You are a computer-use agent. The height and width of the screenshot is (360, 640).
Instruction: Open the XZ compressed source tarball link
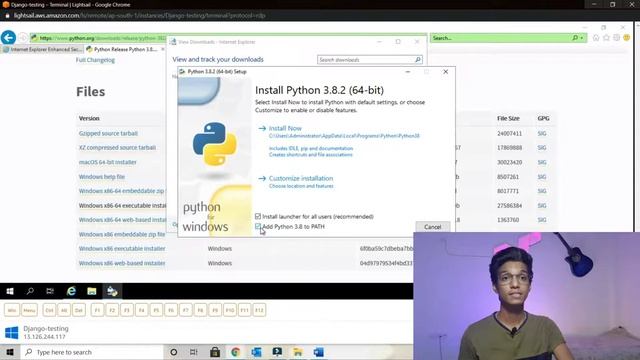pos(117,148)
